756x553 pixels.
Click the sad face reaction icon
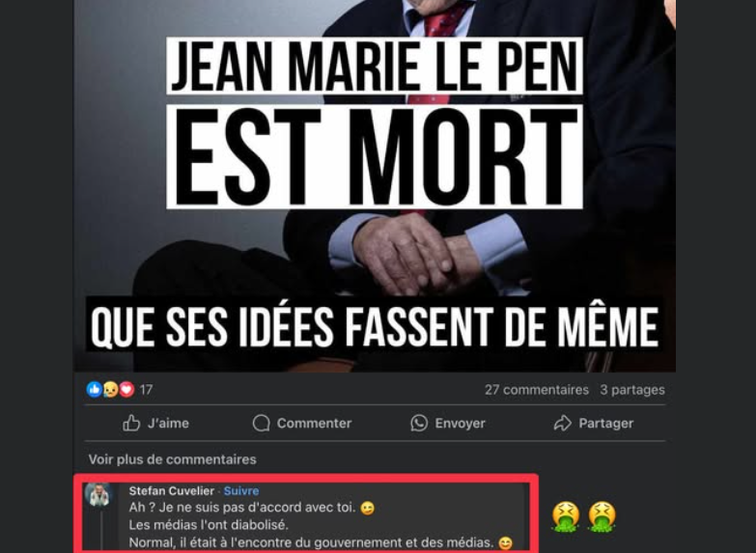point(110,390)
